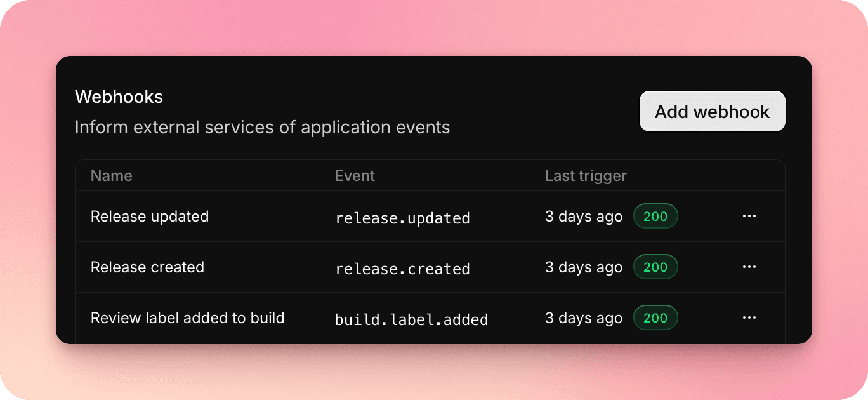This screenshot has height=400, width=868.
Task: Open the overflow menu for Review label added to build
Action: pyautogui.click(x=749, y=317)
